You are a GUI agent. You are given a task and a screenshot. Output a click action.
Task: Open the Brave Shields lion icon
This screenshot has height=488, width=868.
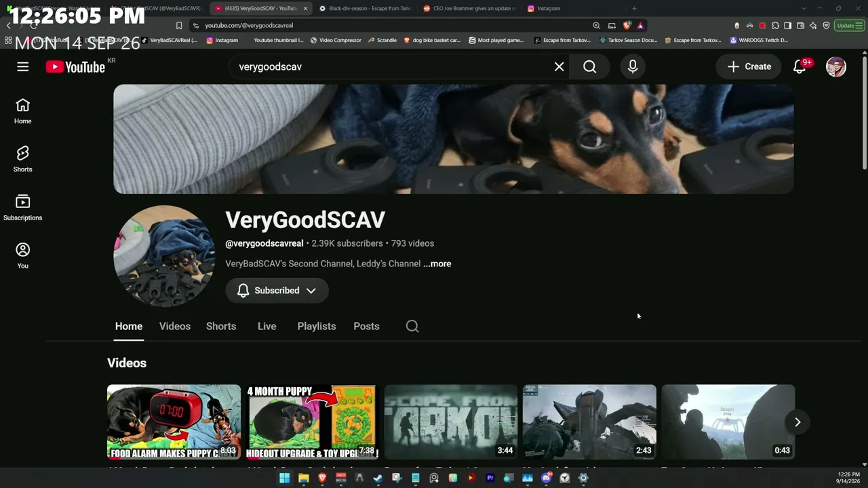(627, 25)
